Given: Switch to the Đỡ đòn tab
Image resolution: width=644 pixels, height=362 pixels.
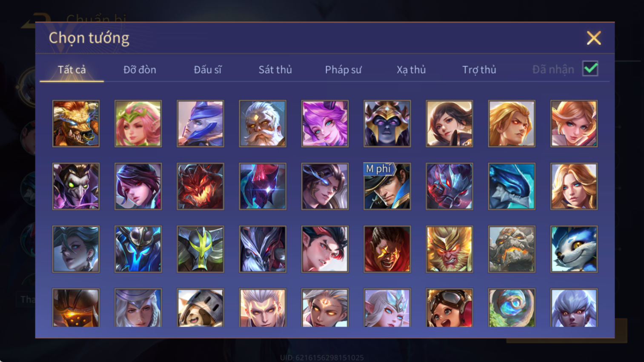Looking at the screenshot, I should coord(140,70).
